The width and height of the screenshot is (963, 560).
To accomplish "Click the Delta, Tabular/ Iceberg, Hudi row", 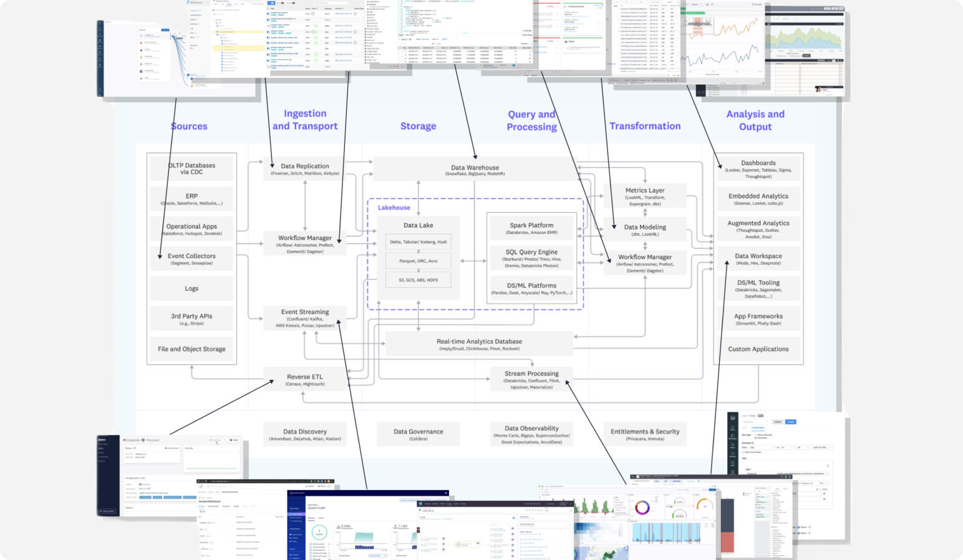I will pyautogui.click(x=418, y=242).
